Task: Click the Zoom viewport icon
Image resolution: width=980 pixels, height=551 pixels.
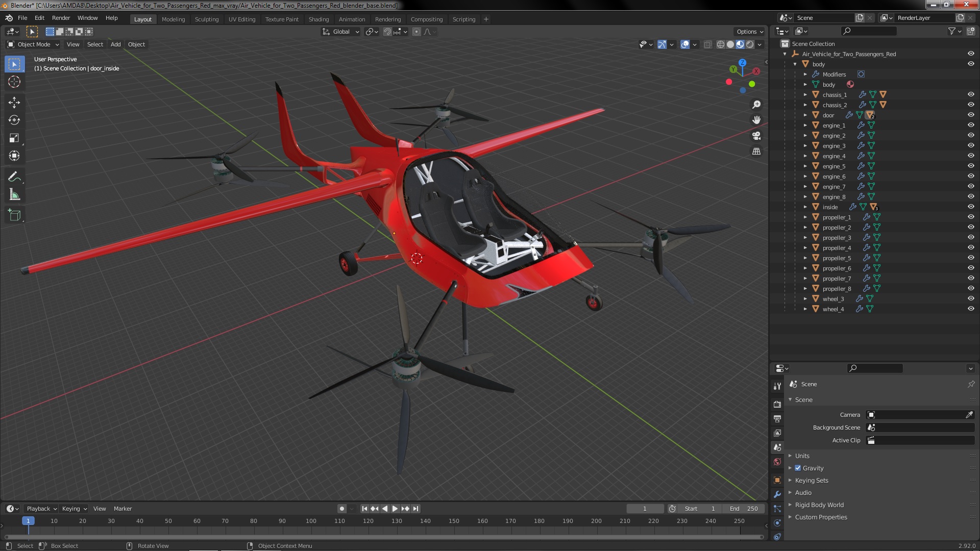Action: (x=756, y=105)
